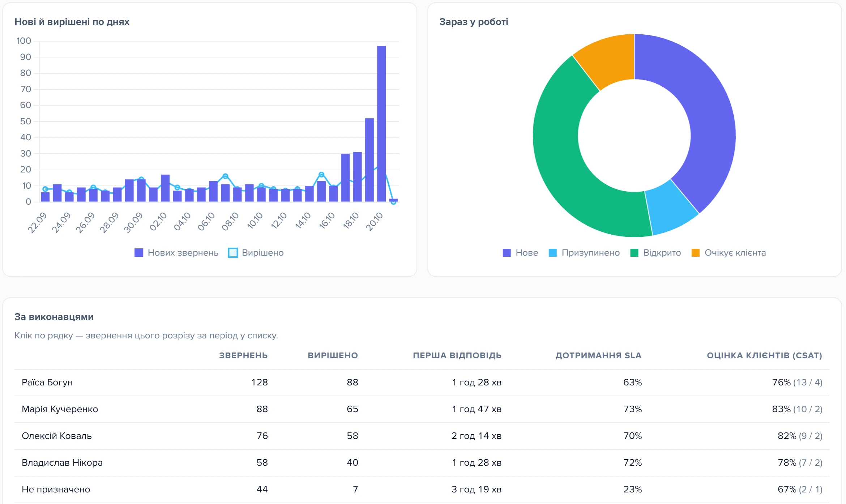Click the 72% SLA cell
This screenshot has width=846, height=504.
632,463
